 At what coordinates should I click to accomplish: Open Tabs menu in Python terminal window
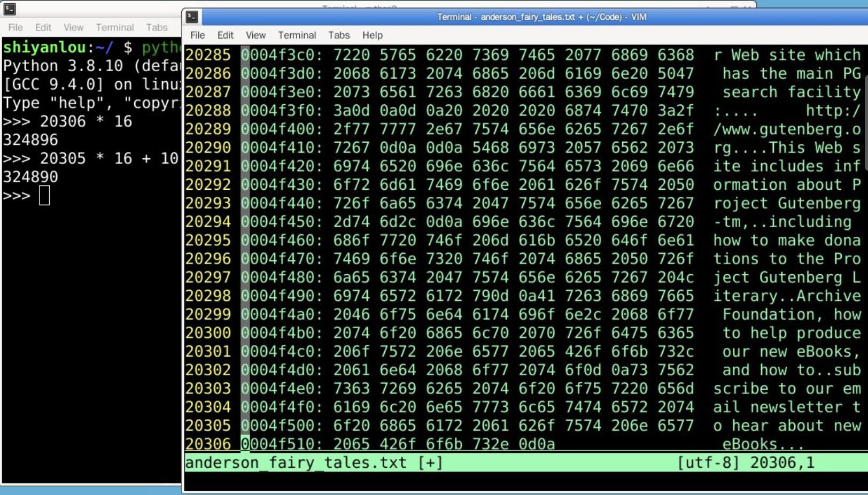(157, 27)
